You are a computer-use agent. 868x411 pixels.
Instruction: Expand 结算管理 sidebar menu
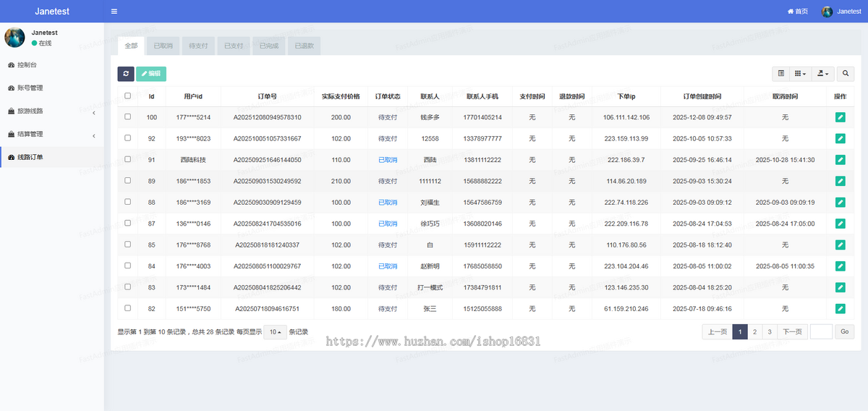[52, 134]
